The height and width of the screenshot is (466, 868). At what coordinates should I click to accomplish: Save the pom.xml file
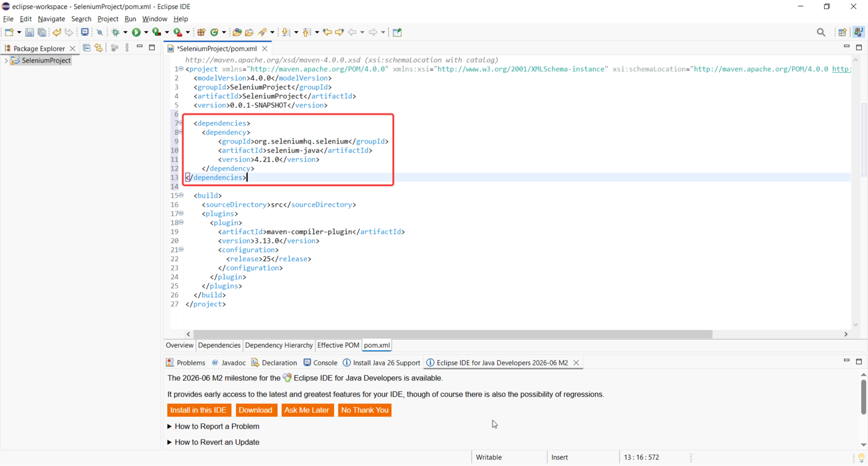[29, 32]
